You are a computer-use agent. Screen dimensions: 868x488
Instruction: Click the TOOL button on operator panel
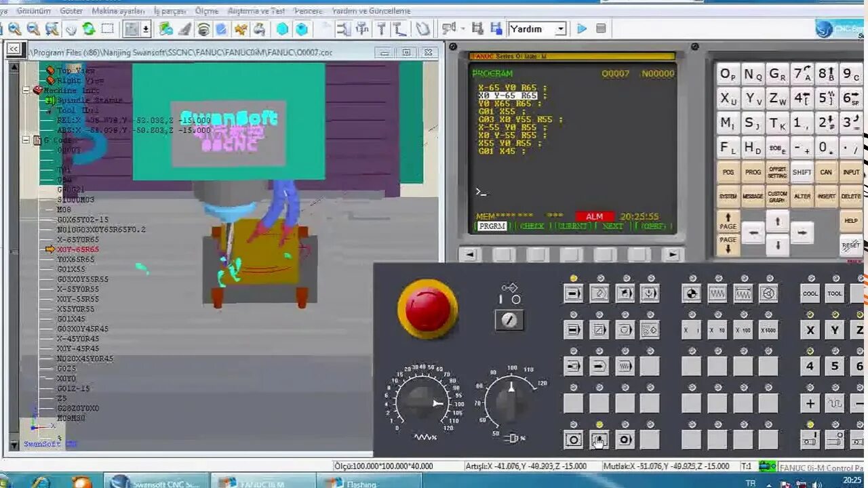835,293
